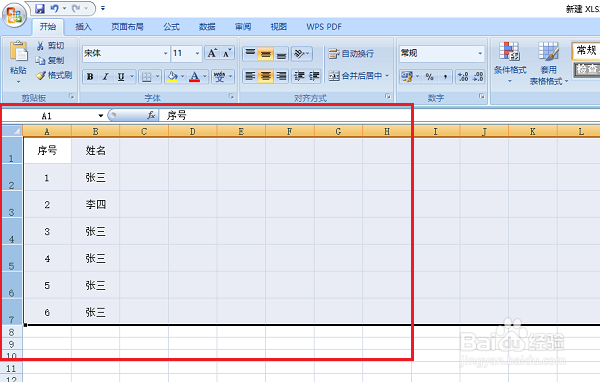Align text to bottom of cell
Image resolution: width=600 pixels, height=382 pixels.
tap(281, 53)
